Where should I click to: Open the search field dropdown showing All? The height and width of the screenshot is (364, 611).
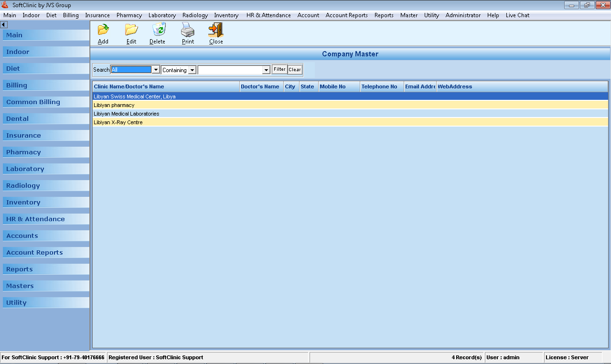click(x=156, y=69)
